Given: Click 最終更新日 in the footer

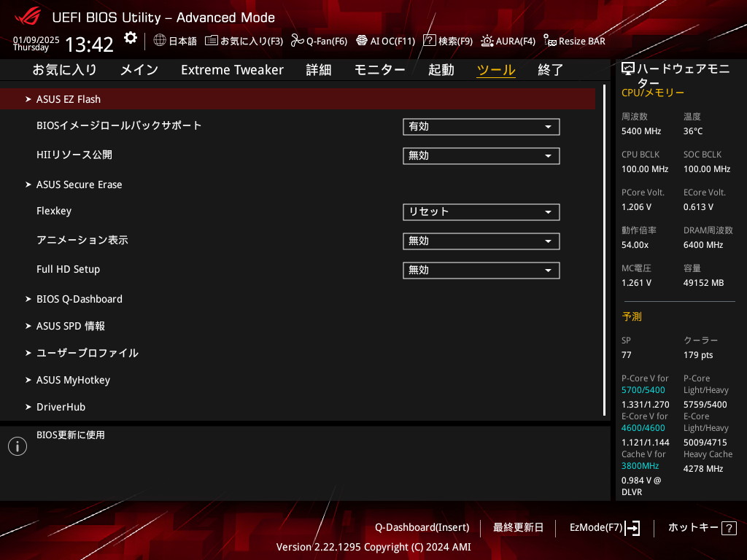Looking at the screenshot, I should coord(518,527).
